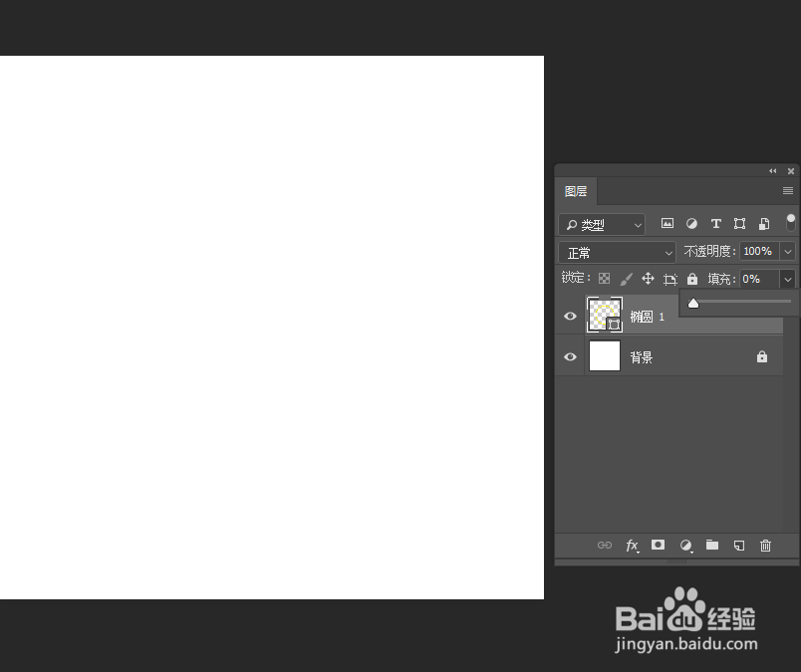This screenshot has height=672, width=801.
Task: Collapse the panel with double arrows
Action: coord(773,171)
